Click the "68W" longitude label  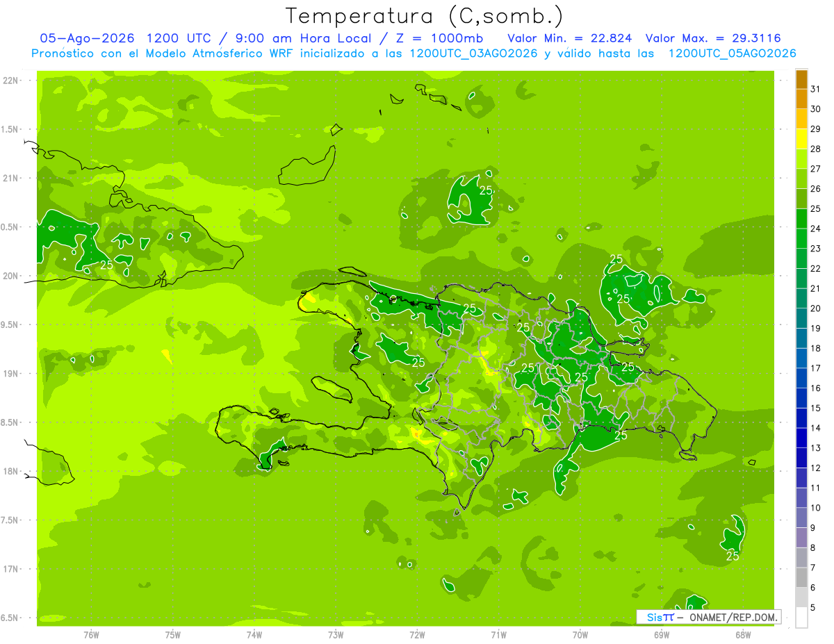[743, 635]
